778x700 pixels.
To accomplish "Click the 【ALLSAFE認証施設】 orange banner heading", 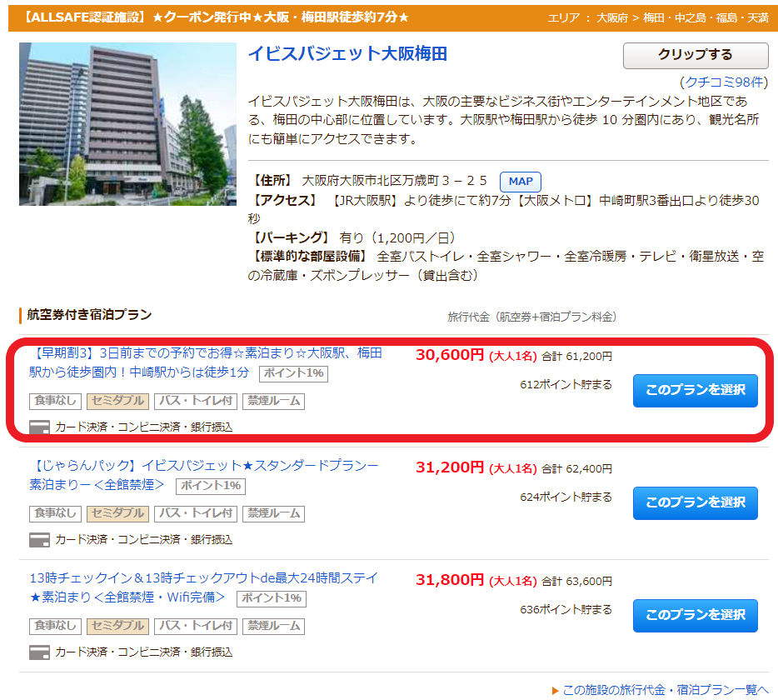I will (216, 17).
